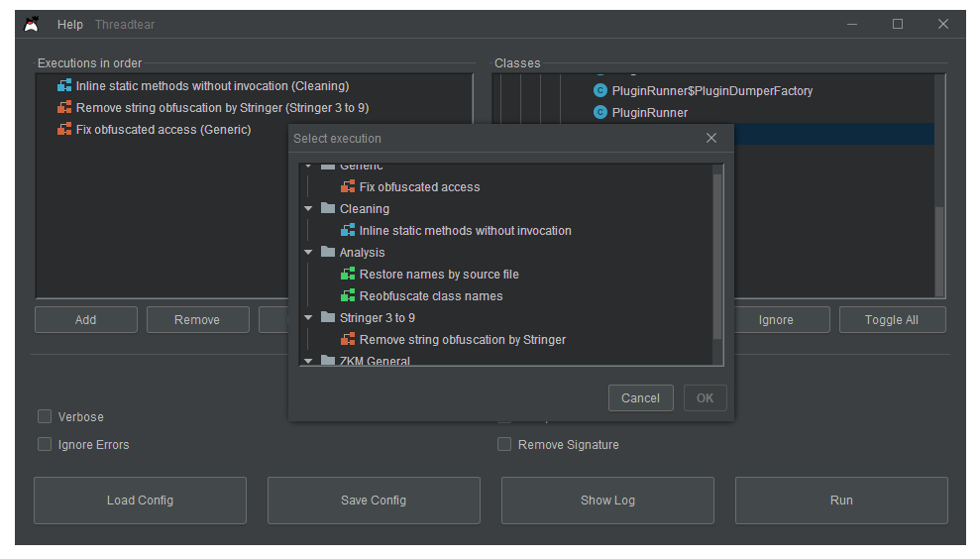Image resolution: width=980 pixels, height=559 pixels.
Task: Click the Fix obfuscated access icon in dialog
Action: pyautogui.click(x=348, y=187)
